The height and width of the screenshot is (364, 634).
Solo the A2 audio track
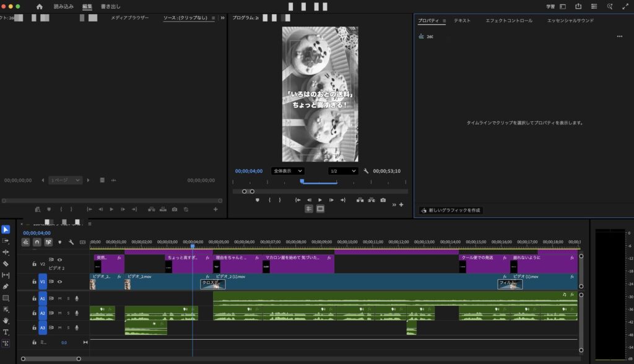pos(68,312)
